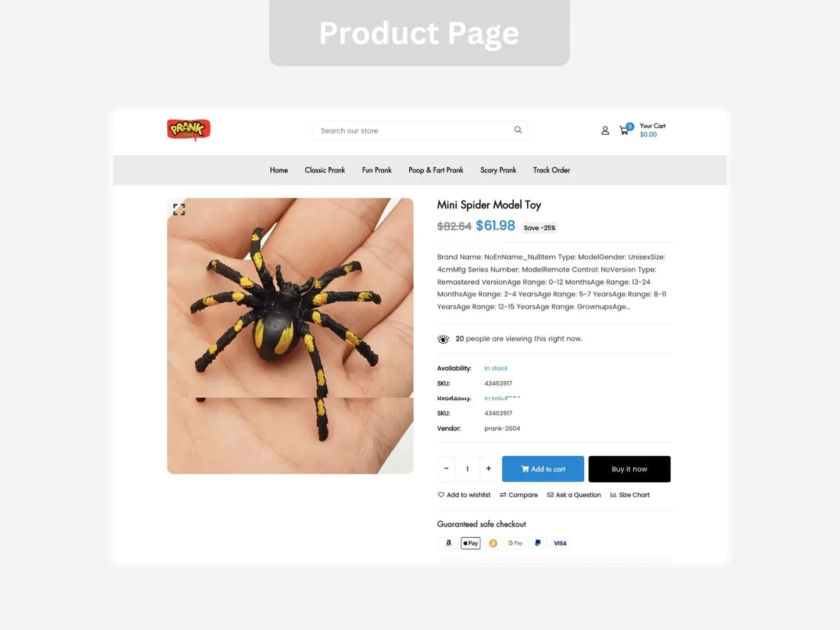This screenshot has width=840, height=630.
Task: Click the PayPal payment icon
Action: click(538, 543)
